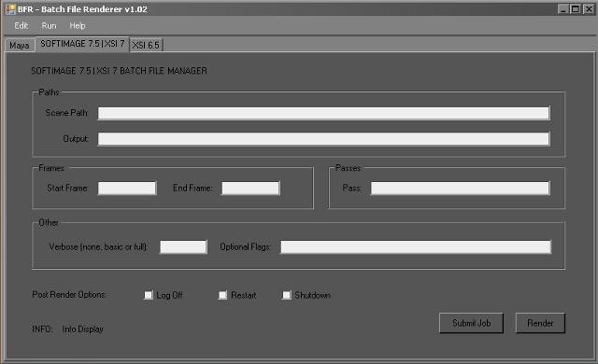Open the Run menu
Screen dimensions: 598x364
[x=49, y=25]
